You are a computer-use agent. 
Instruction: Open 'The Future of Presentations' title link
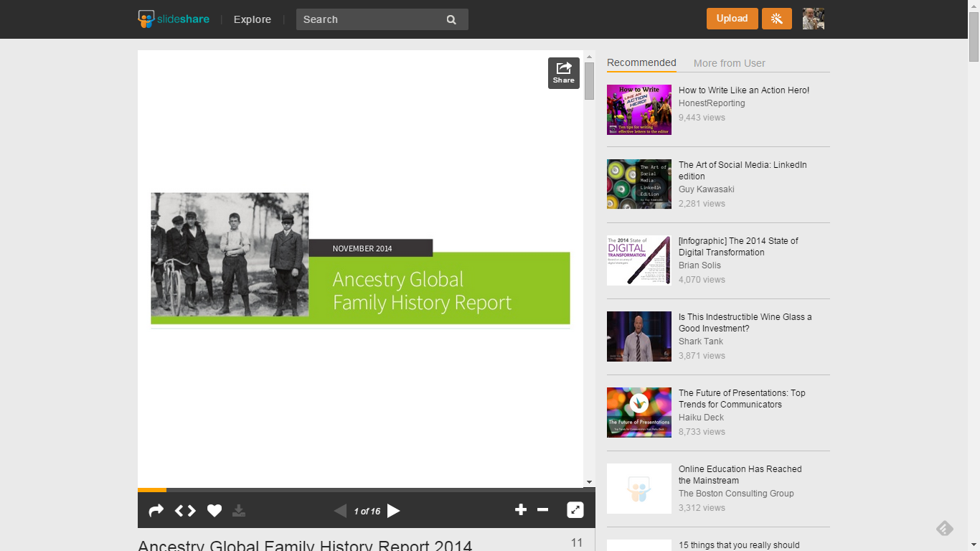(x=742, y=399)
